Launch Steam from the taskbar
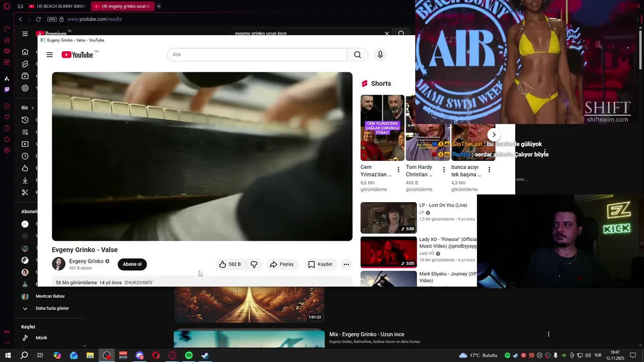The height and width of the screenshot is (362, 644). pos(205,355)
